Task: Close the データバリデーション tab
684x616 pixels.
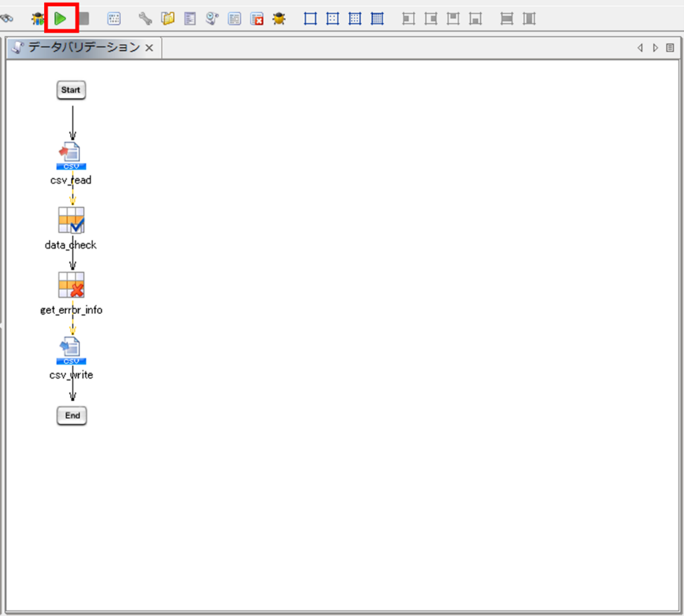Action: [x=149, y=48]
